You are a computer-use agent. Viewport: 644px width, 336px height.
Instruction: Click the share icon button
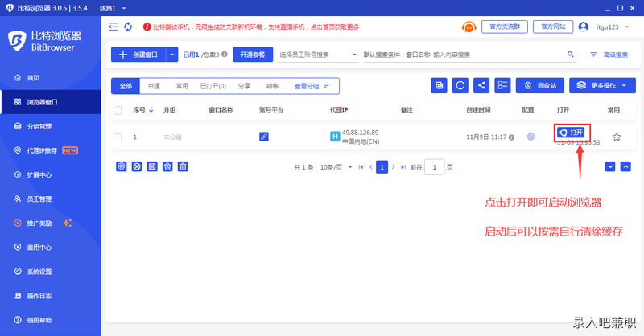(481, 85)
